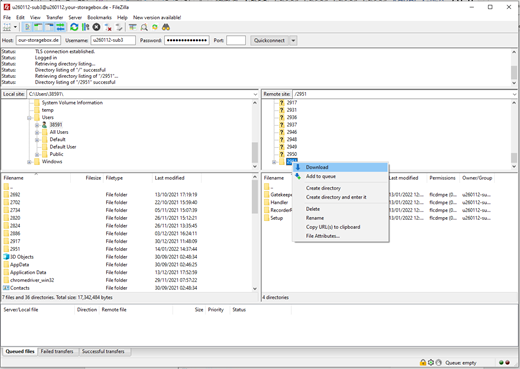The width and height of the screenshot is (520, 369).
Task: Toggle synchronized browsing icon
Action: pos(155,27)
